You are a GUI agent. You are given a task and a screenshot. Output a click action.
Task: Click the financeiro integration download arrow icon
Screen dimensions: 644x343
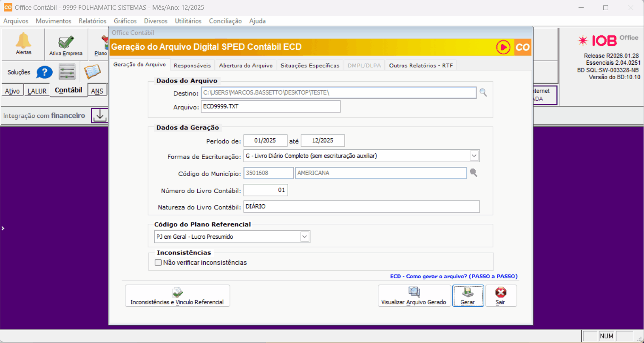(99, 115)
